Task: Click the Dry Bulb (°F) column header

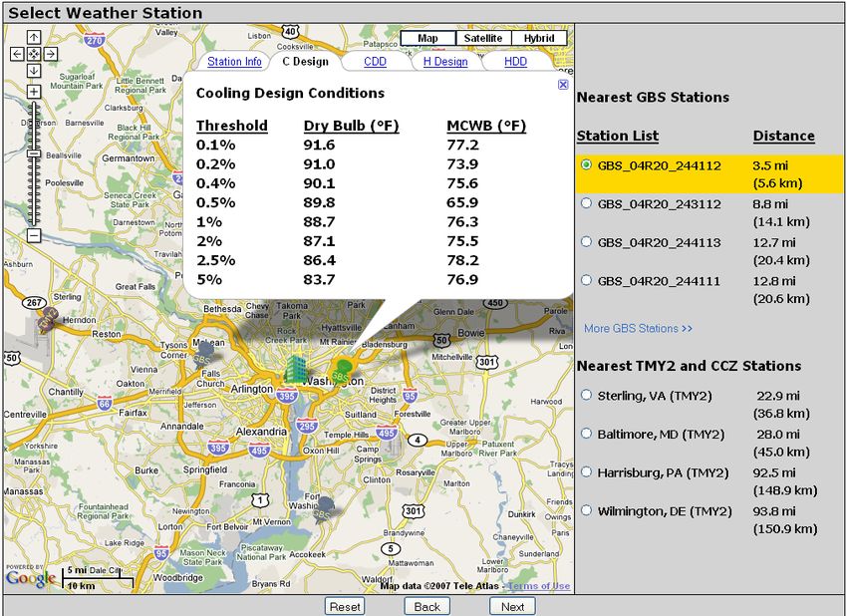Action: pyautogui.click(x=351, y=126)
